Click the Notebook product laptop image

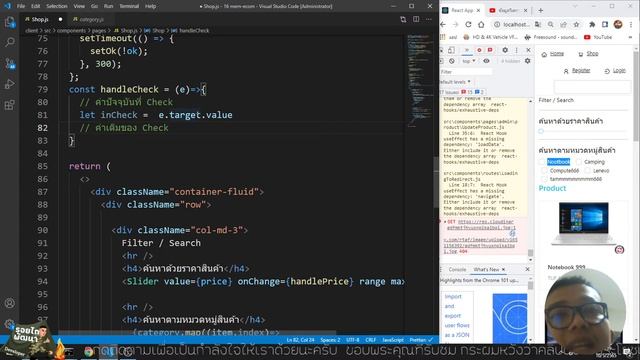[x=583, y=223]
